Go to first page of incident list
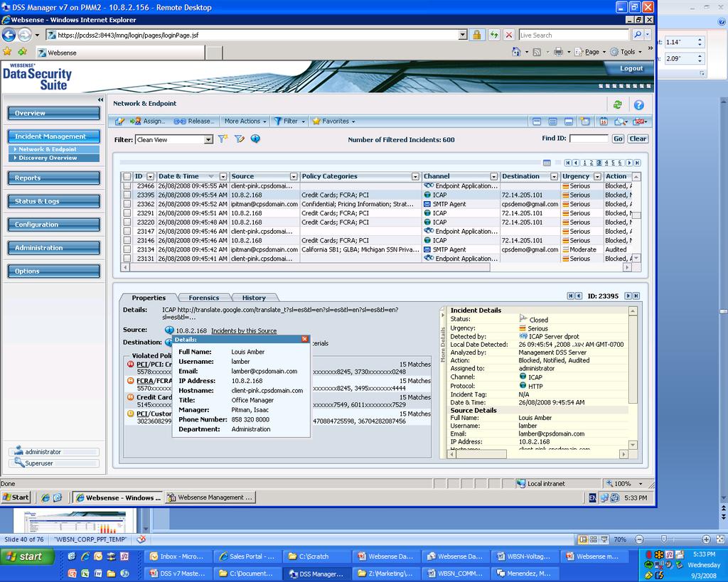Image resolution: width=728 pixels, height=582 pixels. coord(567,163)
